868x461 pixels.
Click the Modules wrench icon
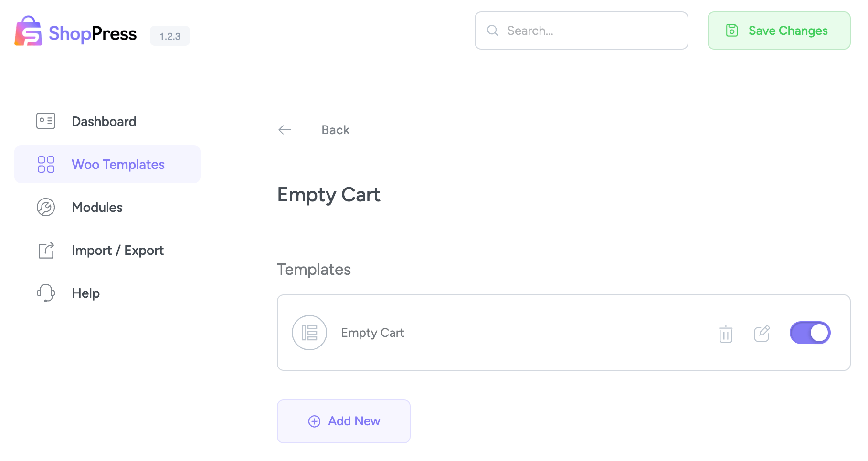(45, 207)
